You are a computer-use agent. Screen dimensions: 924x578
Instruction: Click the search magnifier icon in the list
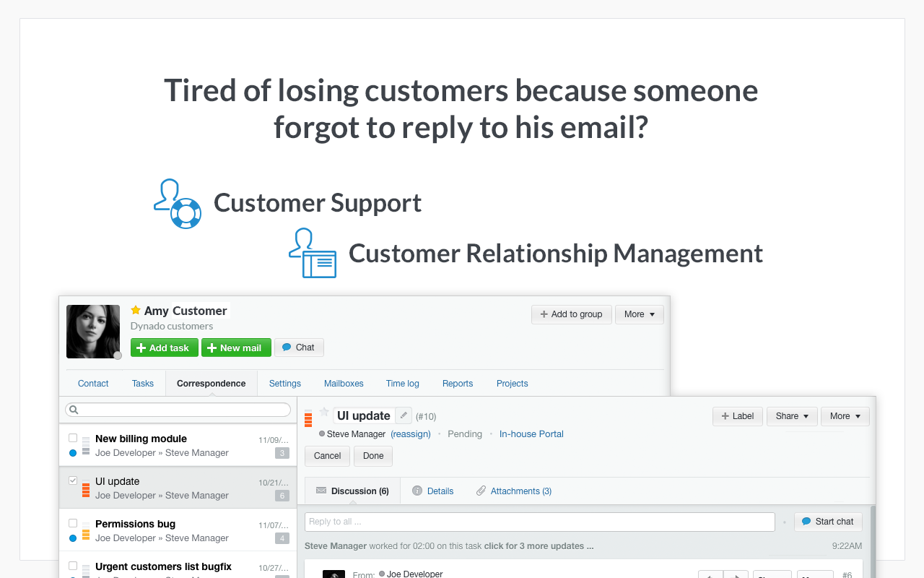73,410
